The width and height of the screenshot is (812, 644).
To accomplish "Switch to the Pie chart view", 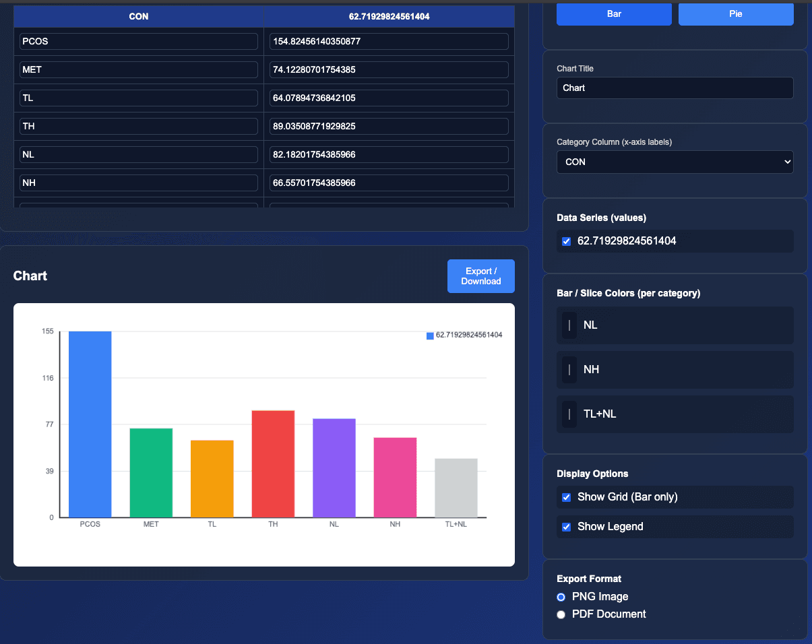I will click(x=736, y=13).
